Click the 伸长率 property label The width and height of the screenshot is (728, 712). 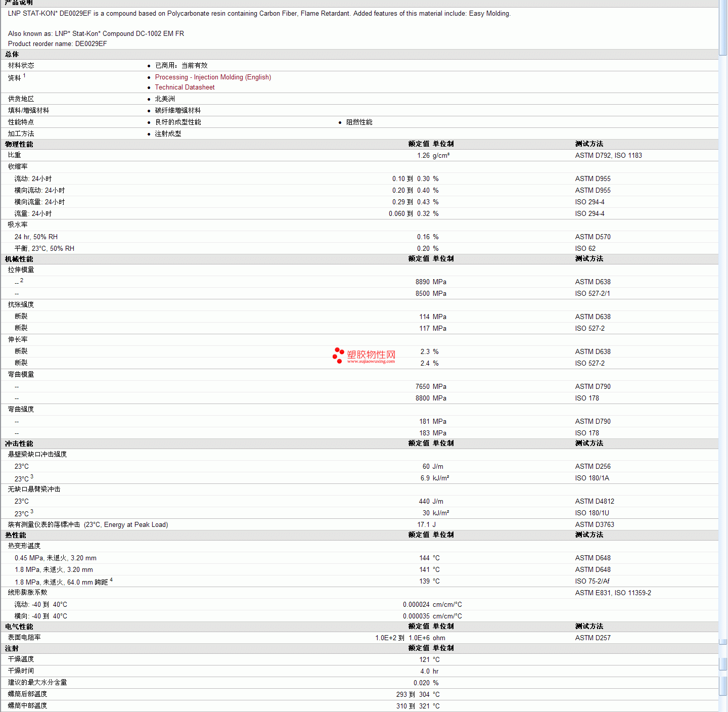18,340
